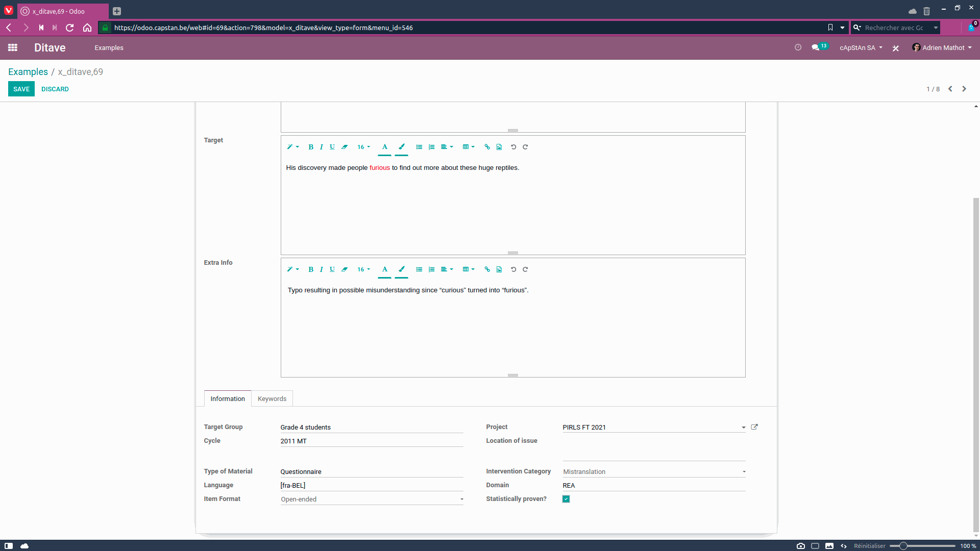
Task: Toggle the numbered list in the Target toolbar
Action: point(432,147)
